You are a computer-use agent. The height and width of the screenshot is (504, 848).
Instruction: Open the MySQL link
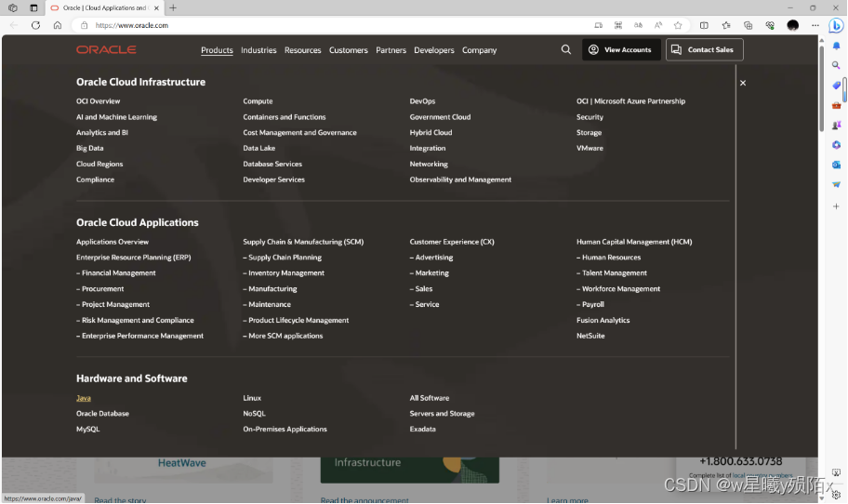(88, 429)
